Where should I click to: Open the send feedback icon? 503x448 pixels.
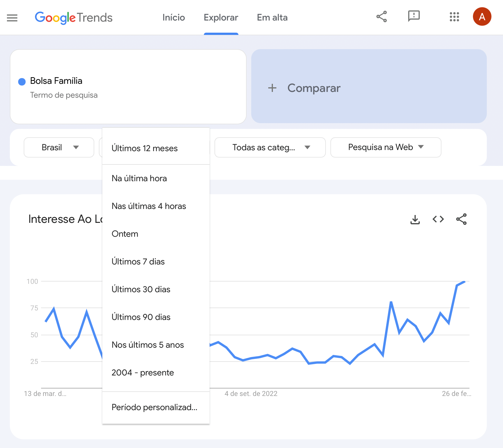coord(414,16)
